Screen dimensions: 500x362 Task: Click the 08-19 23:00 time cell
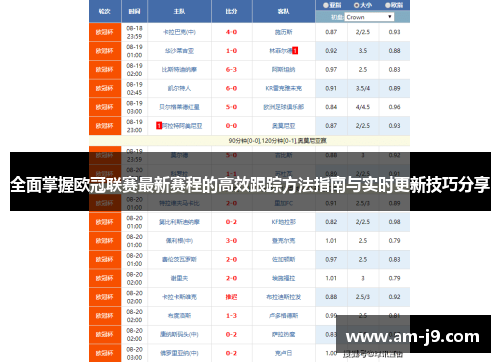point(134,126)
